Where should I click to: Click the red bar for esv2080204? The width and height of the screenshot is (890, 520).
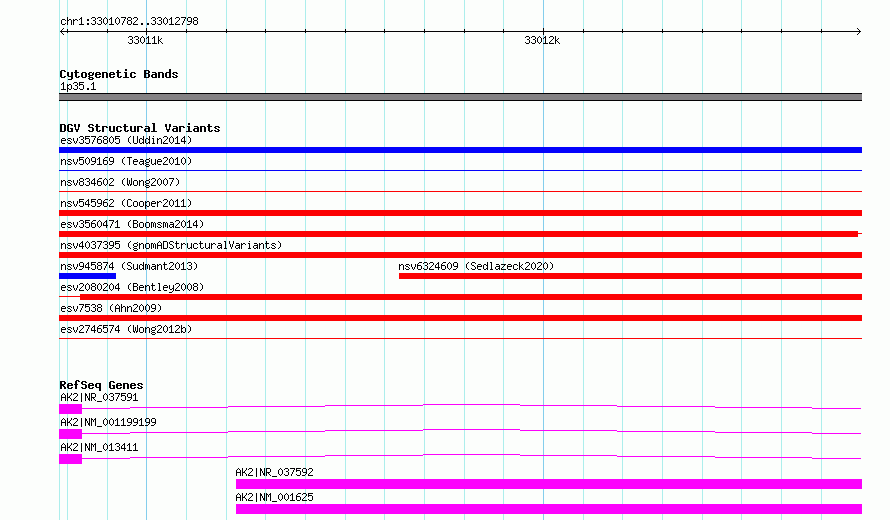[471, 297]
